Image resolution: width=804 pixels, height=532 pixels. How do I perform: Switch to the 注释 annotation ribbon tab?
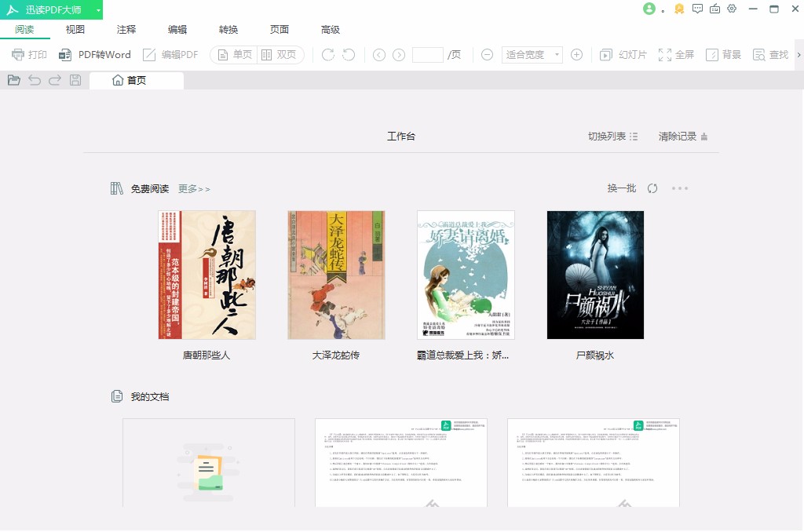[x=125, y=29]
